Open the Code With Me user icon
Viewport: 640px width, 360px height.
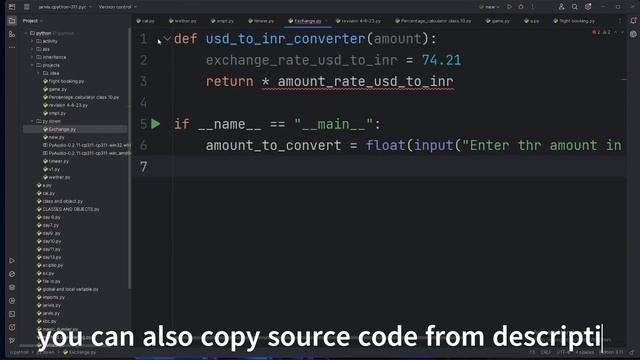[562, 7]
